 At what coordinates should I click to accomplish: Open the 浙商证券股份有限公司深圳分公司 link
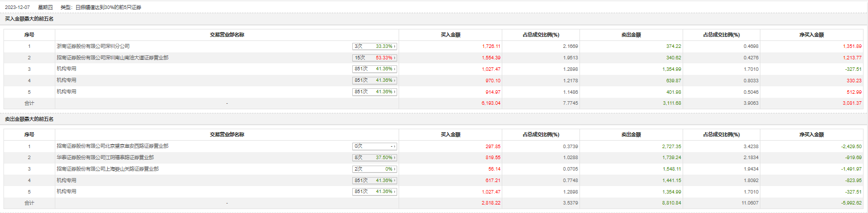coord(93,46)
